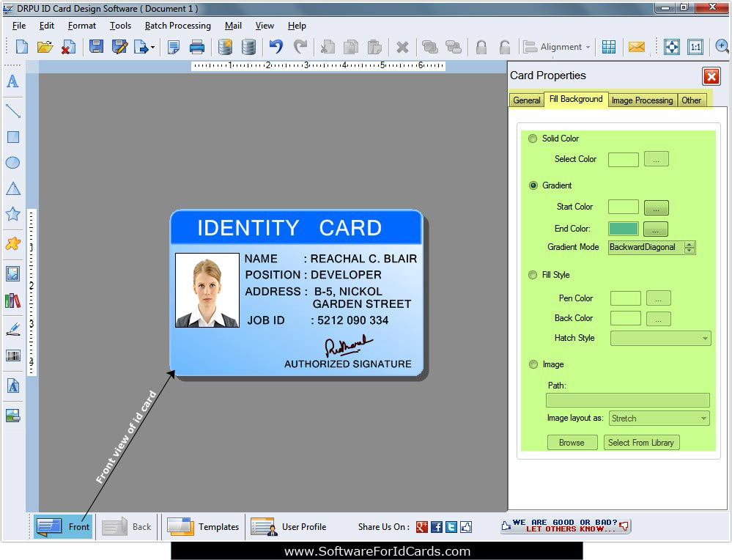Click the Lock padlock icon
The image size is (732, 560).
click(481, 47)
